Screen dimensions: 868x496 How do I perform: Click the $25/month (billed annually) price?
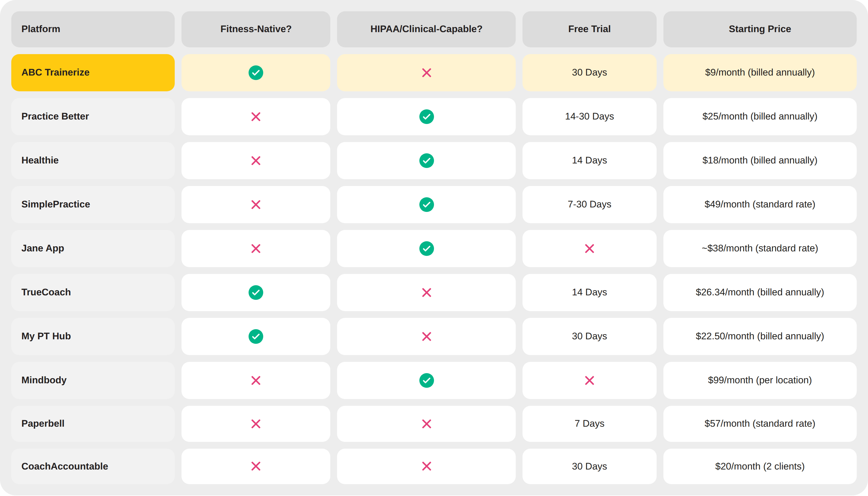tap(760, 116)
